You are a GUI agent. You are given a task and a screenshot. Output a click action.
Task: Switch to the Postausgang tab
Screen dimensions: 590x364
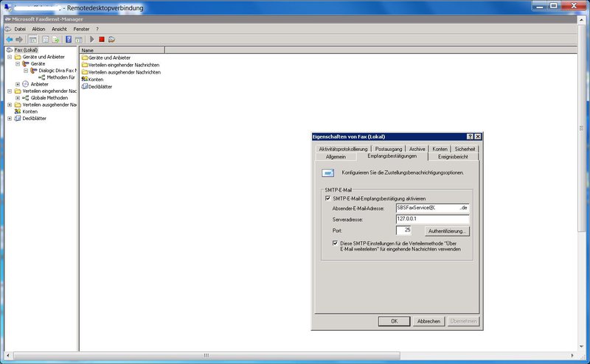[x=389, y=149]
